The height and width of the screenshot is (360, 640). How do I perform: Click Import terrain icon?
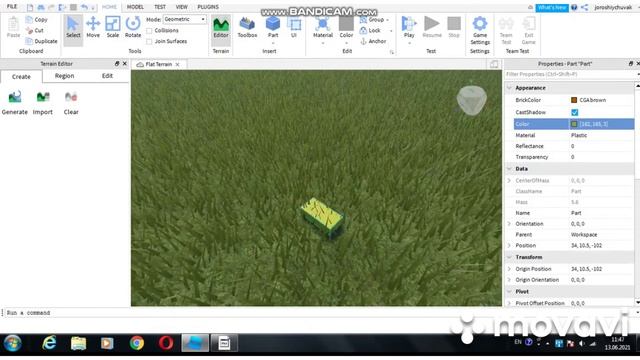pos(43,97)
